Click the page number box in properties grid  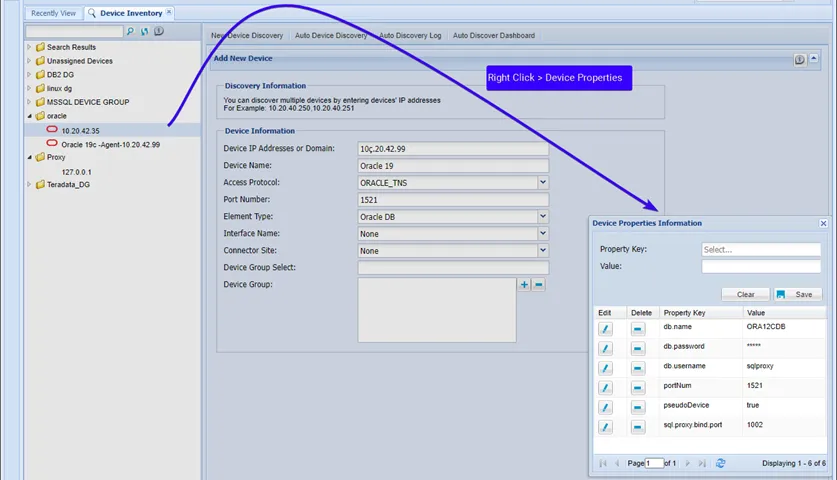click(x=654, y=463)
